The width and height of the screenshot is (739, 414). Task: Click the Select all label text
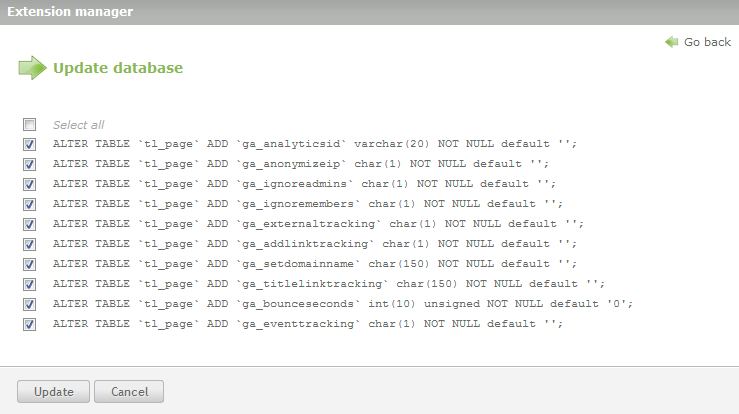coord(78,125)
